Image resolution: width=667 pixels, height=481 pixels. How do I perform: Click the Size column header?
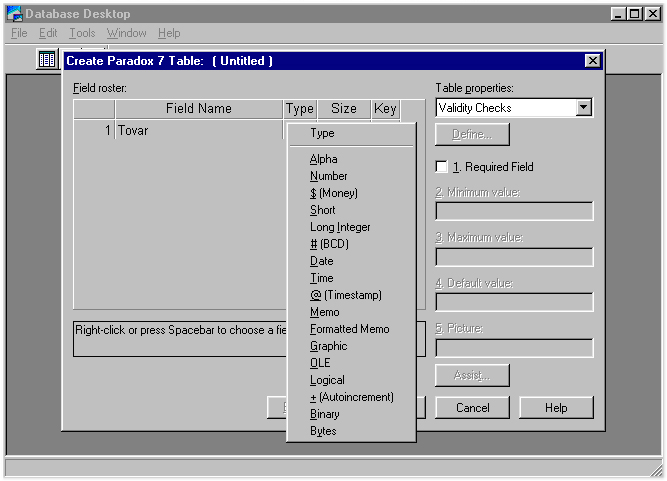(344, 109)
